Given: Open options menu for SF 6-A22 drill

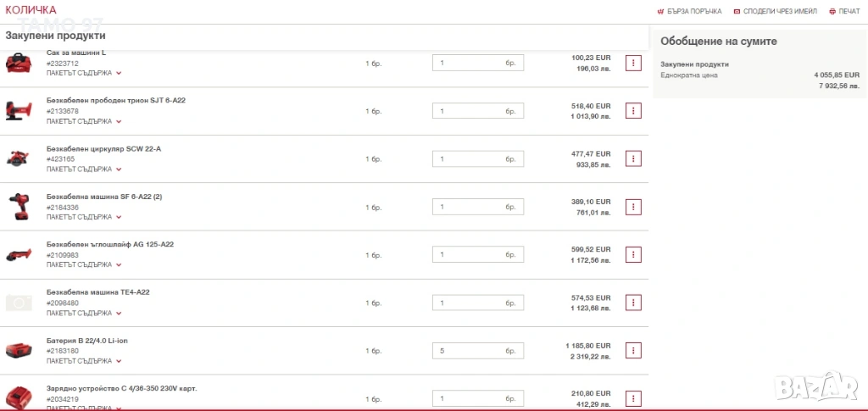Looking at the screenshot, I should pos(633,207).
